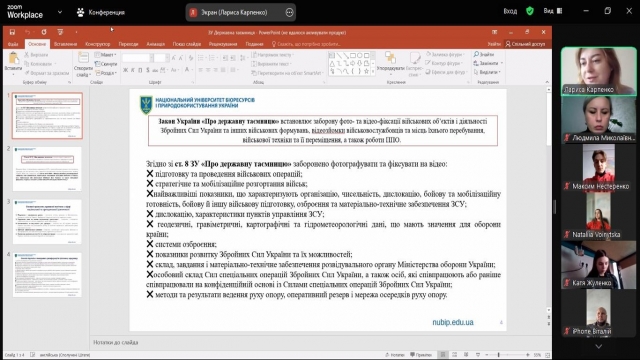Center the paragraph text

(208, 70)
